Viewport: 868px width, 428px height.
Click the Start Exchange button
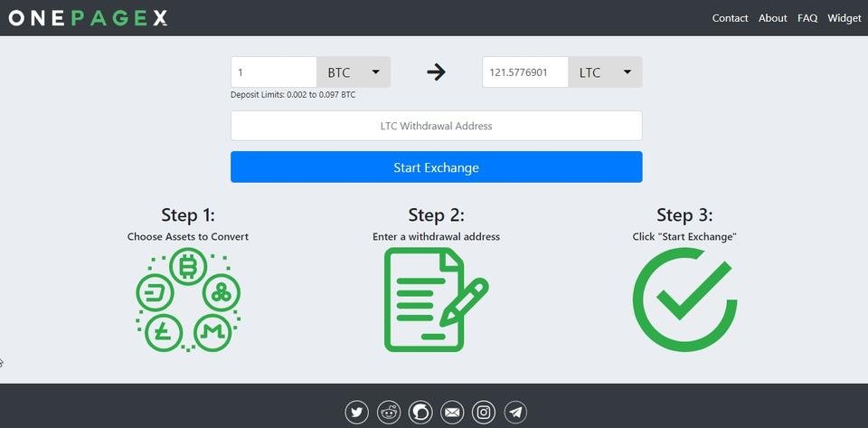(x=436, y=167)
